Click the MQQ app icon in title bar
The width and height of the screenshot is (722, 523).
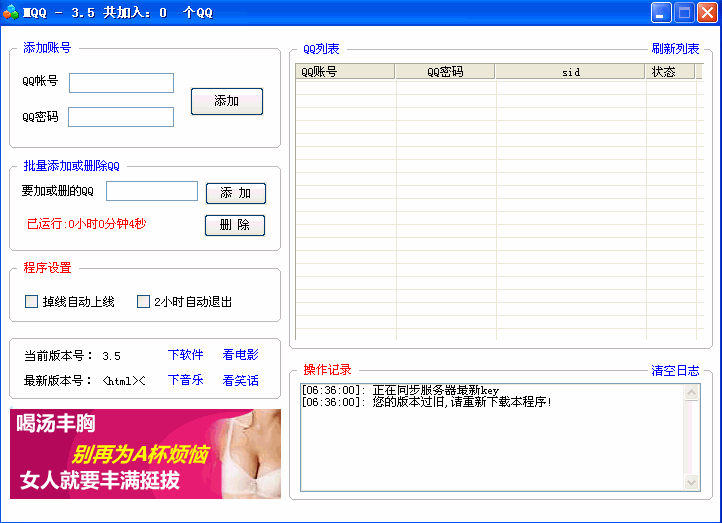tap(10, 12)
